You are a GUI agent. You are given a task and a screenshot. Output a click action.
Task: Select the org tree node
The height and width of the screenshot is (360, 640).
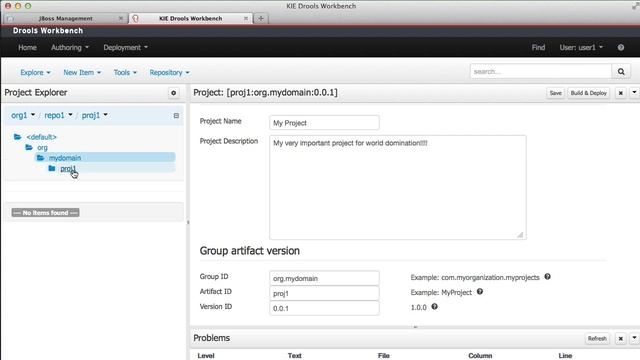[x=42, y=147]
